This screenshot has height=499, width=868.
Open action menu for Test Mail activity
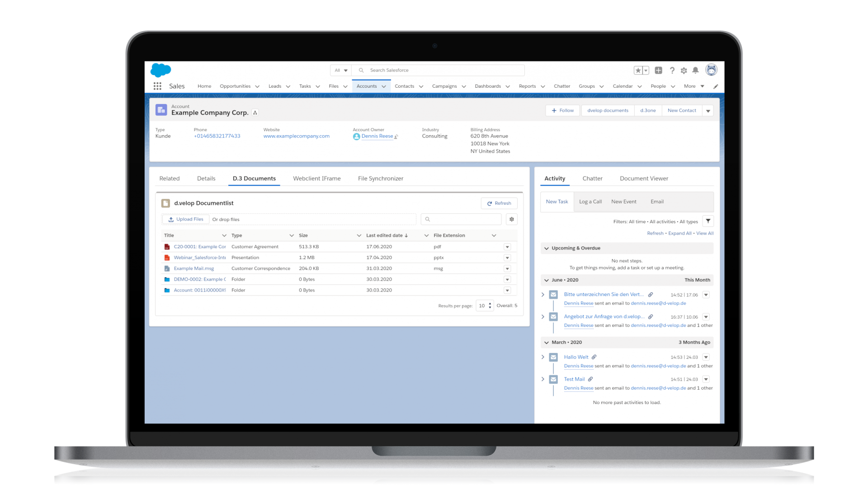pos(706,379)
